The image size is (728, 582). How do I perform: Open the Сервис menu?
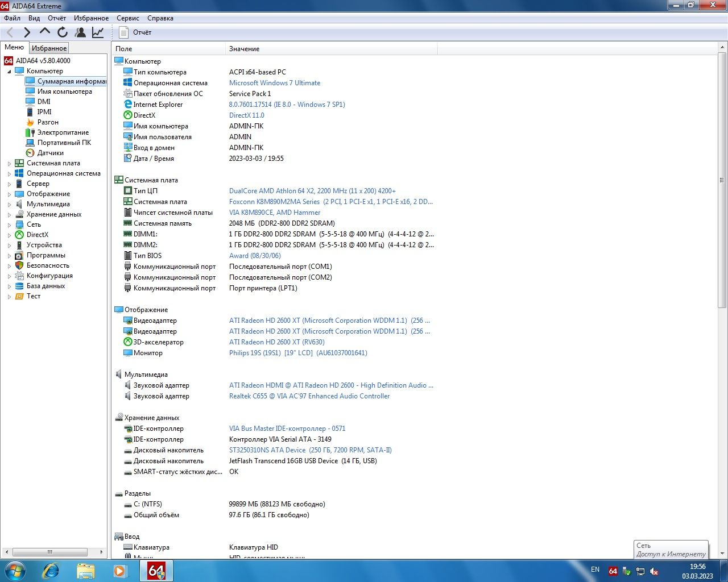point(128,18)
